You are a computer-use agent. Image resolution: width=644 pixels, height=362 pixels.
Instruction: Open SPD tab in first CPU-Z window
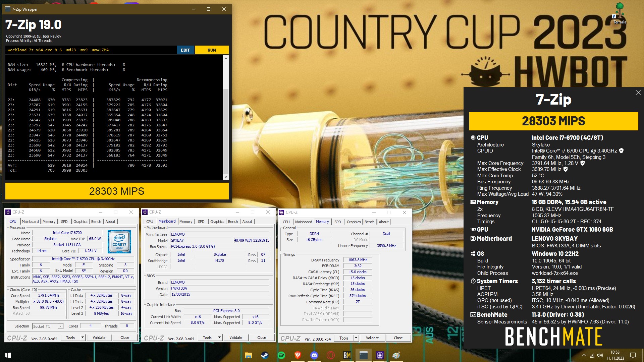[x=64, y=222]
